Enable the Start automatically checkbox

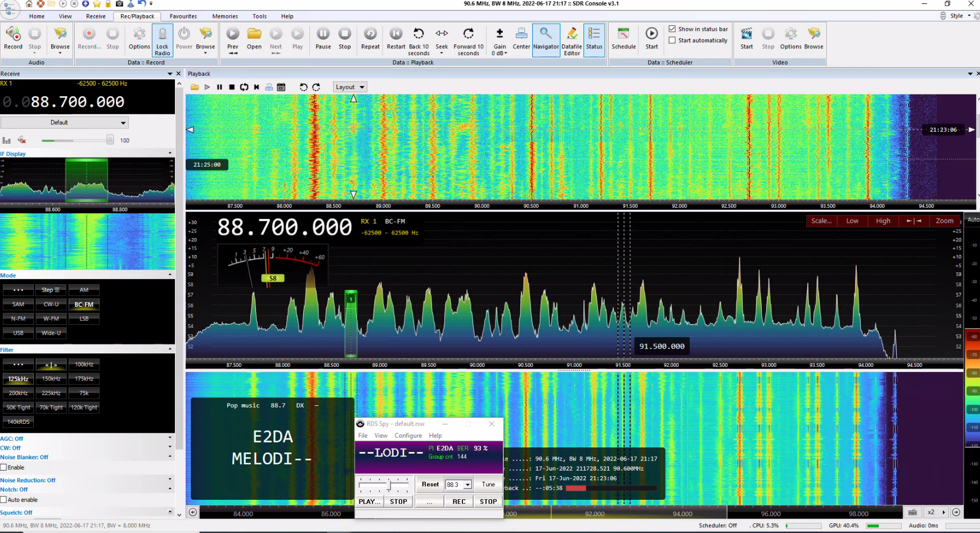click(x=672, y=41)
